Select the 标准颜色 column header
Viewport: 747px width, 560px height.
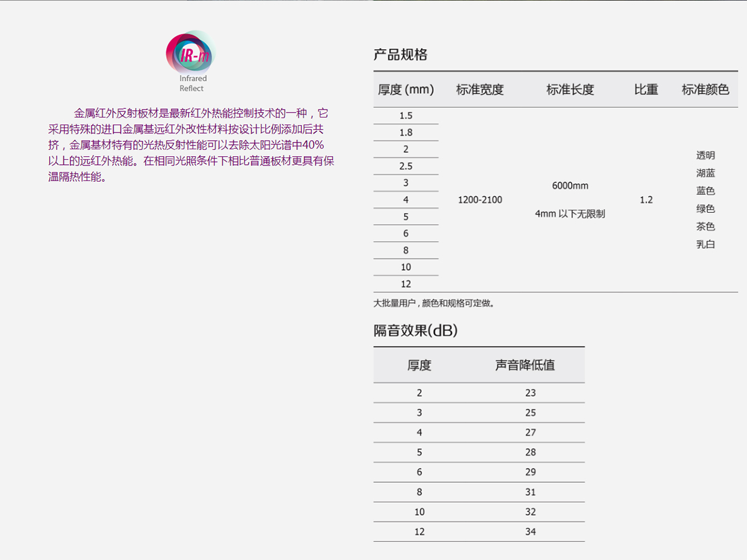tap(705, 90)
